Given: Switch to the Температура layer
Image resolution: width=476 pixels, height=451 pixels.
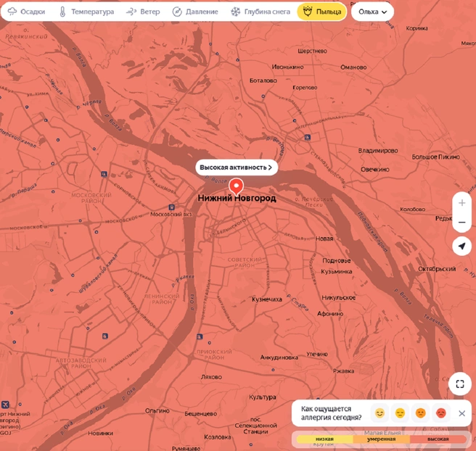Looking at the screenshot, I should click(87, 12).
